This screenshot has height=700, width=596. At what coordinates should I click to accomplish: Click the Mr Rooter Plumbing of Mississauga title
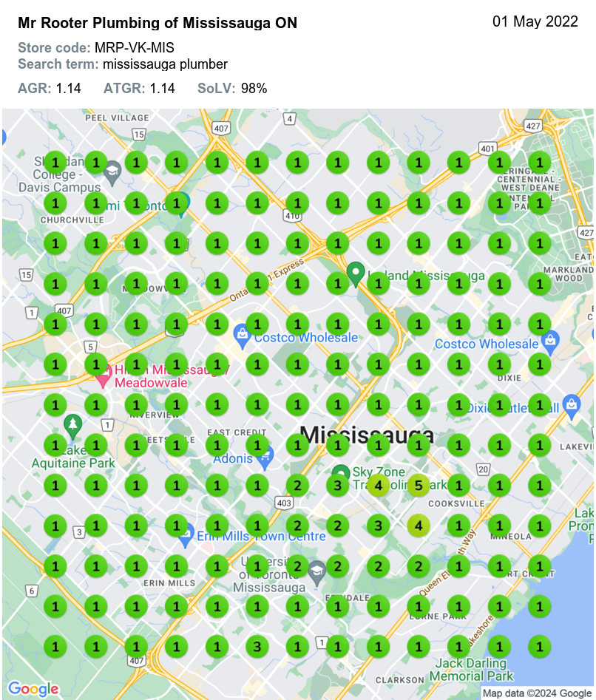point(158,23)
